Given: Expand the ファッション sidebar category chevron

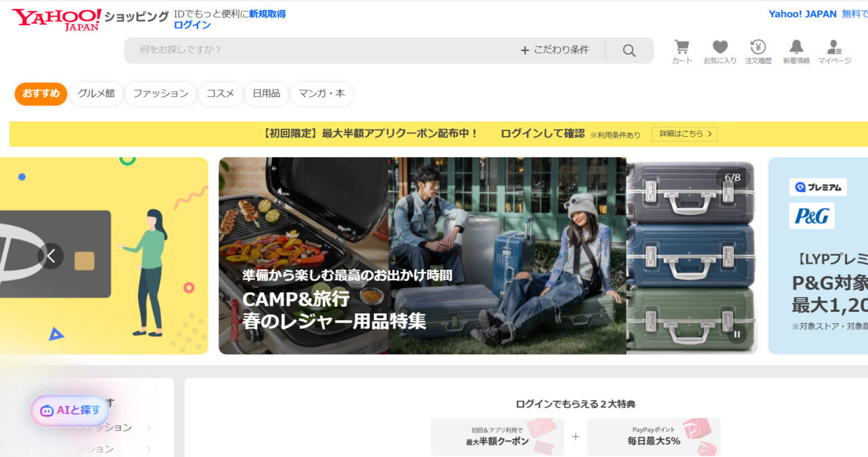Looking at the screenshot, I should (148, 429).
